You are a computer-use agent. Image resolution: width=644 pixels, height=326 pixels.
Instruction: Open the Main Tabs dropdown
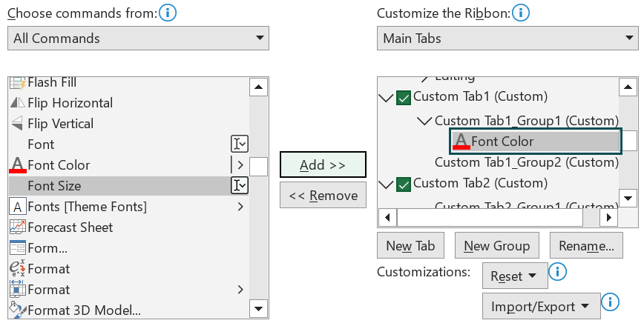507,38
